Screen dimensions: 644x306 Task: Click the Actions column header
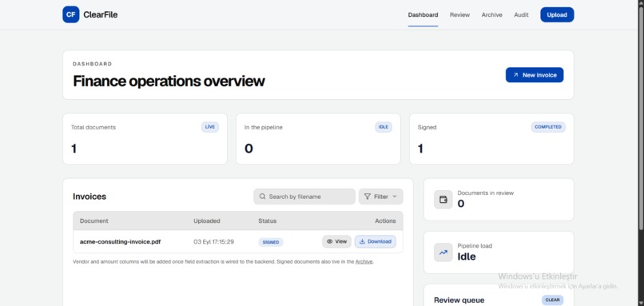click(x=385, y=221)
